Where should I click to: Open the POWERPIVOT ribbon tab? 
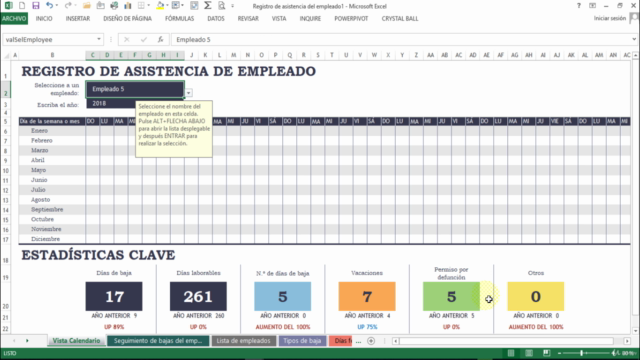[351, 18]
